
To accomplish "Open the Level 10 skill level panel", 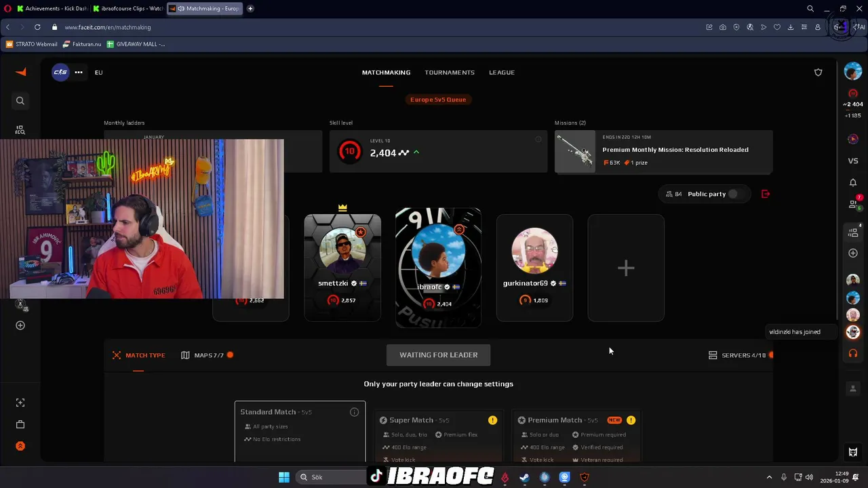I will (x=438, y=152).
